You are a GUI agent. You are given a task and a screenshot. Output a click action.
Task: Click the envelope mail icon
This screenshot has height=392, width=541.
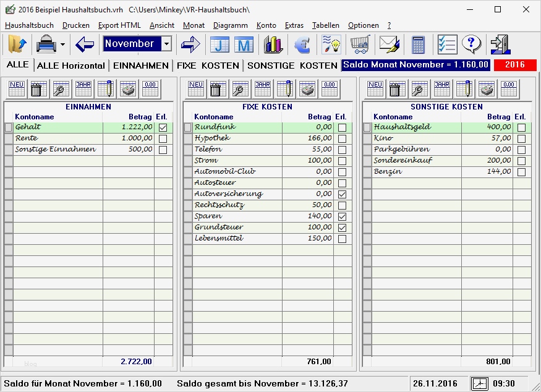pyautogui.click(x=389, y=44)
